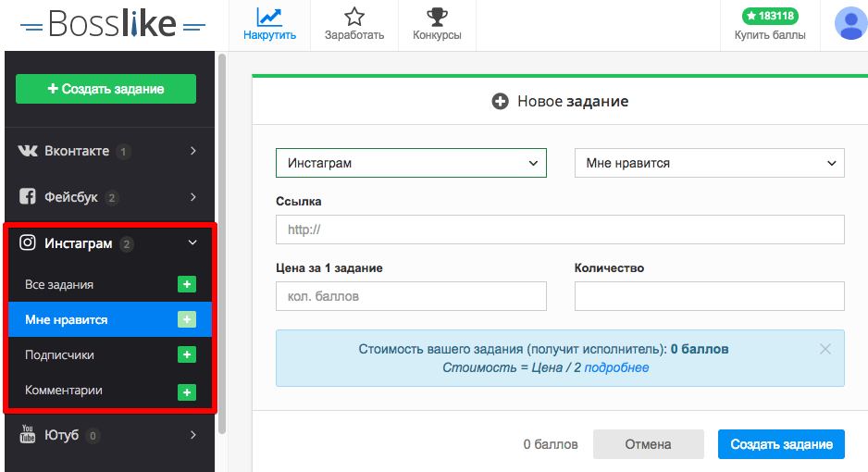Open the Мне нравится task type dropdown
This screenshot has height=472, width=868.
coord(710,163)
